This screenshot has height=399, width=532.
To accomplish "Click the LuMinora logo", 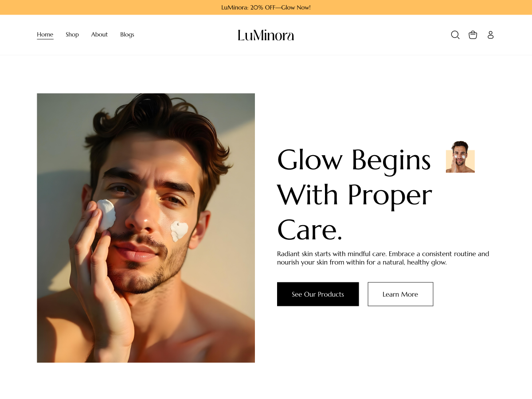I will click(266, 35).
